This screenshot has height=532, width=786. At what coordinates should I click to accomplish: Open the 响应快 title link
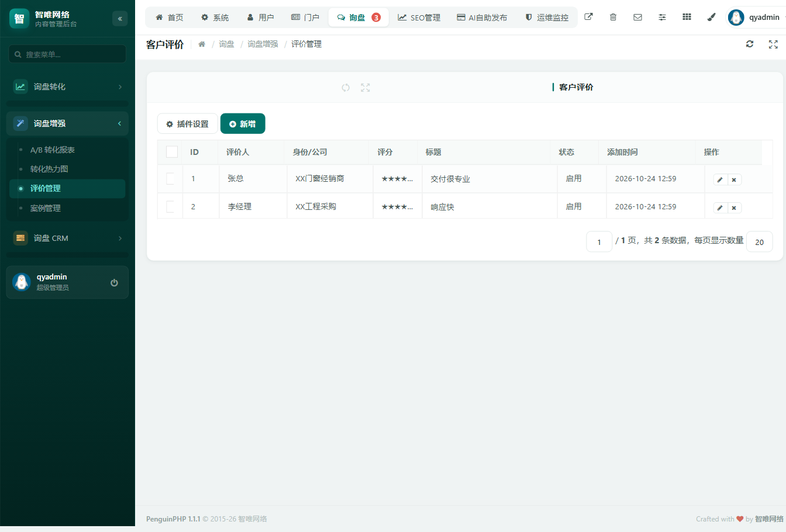pos(442,207)
